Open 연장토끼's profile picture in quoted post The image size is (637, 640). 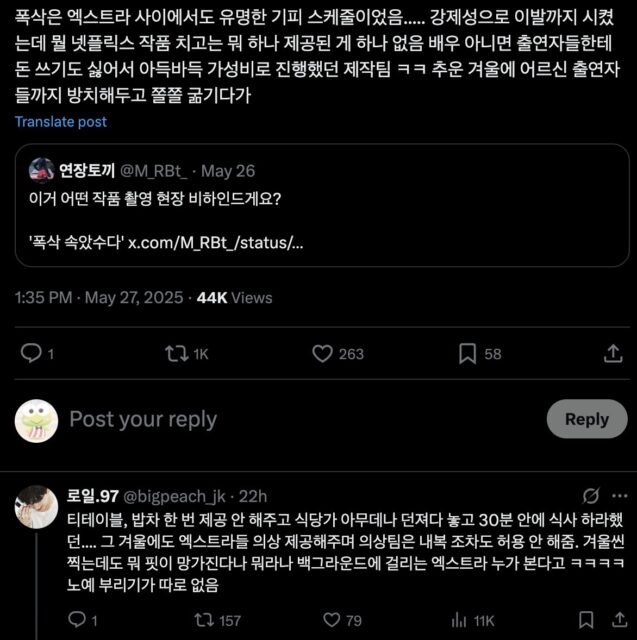click(41, 169)
